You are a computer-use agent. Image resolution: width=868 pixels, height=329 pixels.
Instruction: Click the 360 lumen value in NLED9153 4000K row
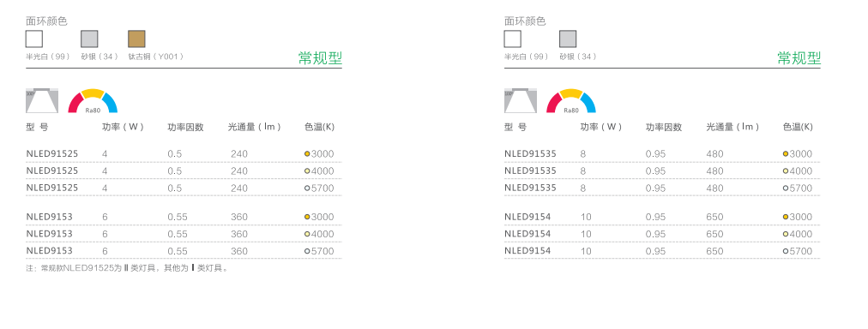tap(239, 234)
